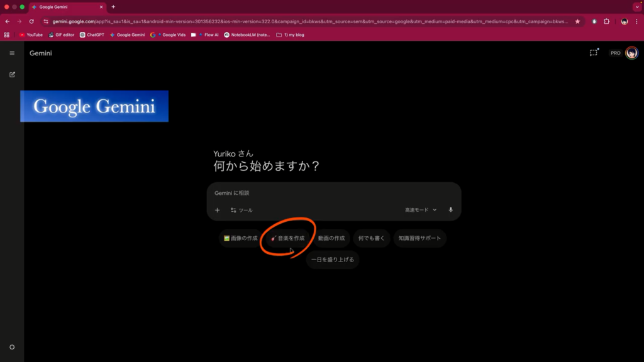Click the 画像の作成 suggestion chip
Screen dimensions: 644x362
pyautogui.click(x=240, y=239)
